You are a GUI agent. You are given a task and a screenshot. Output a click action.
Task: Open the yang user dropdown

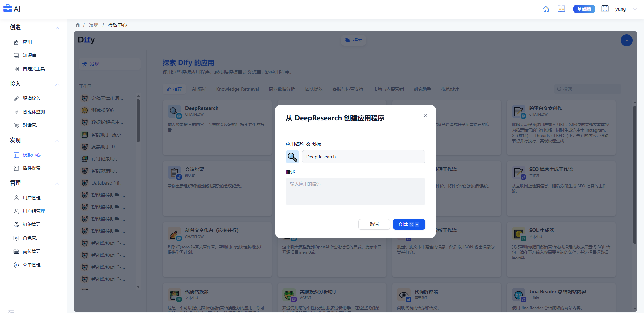[626, 9]
